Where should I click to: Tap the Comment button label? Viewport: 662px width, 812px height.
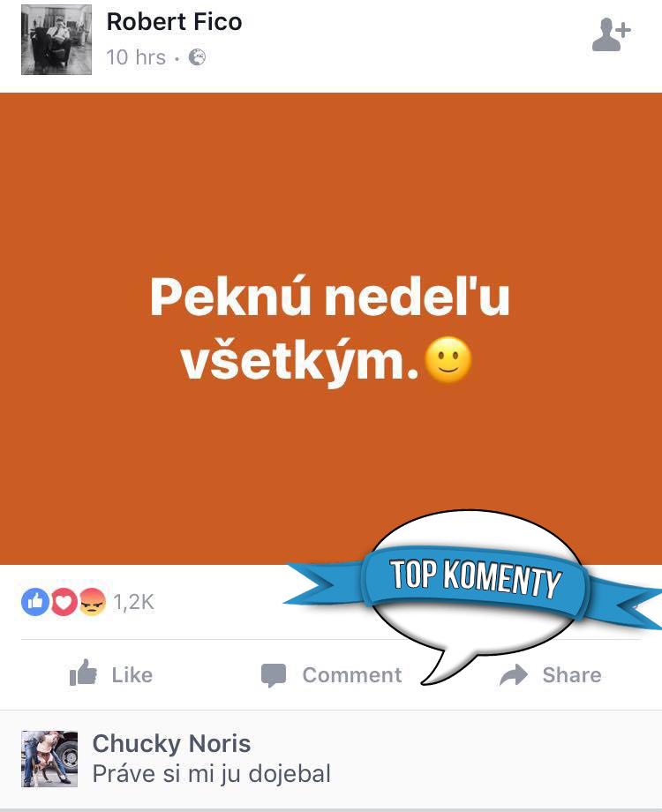(352, 675)
